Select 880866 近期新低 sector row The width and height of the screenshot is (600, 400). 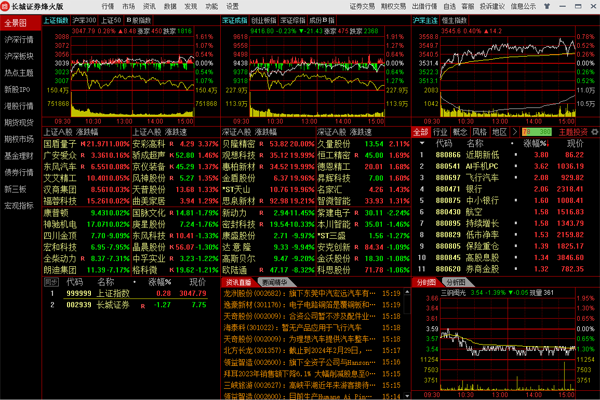(x=505, y=155)
